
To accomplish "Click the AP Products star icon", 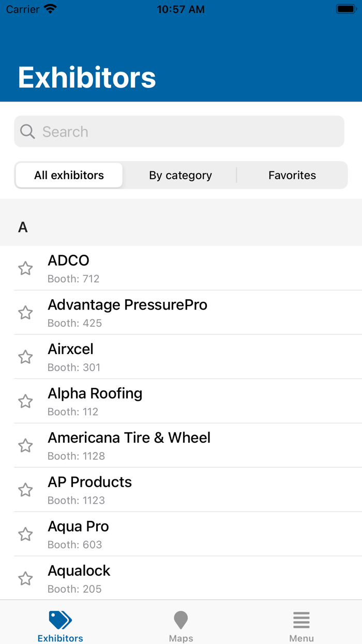I will click(25, 490).
